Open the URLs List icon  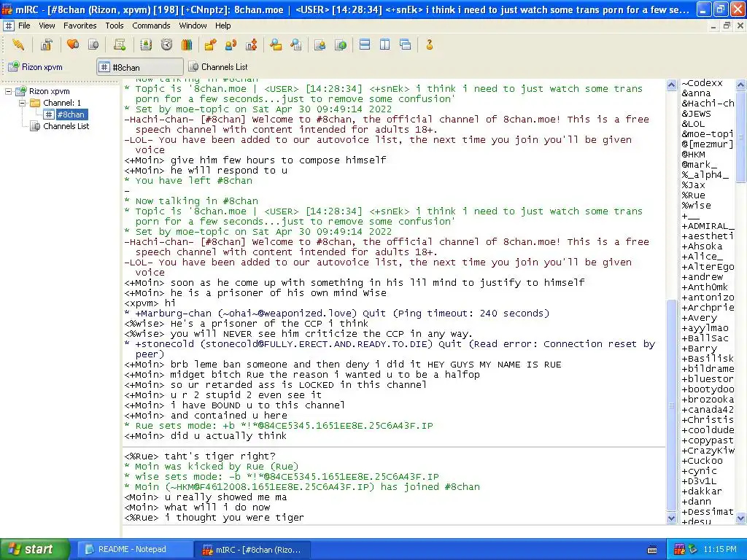[x=341, y=44]
